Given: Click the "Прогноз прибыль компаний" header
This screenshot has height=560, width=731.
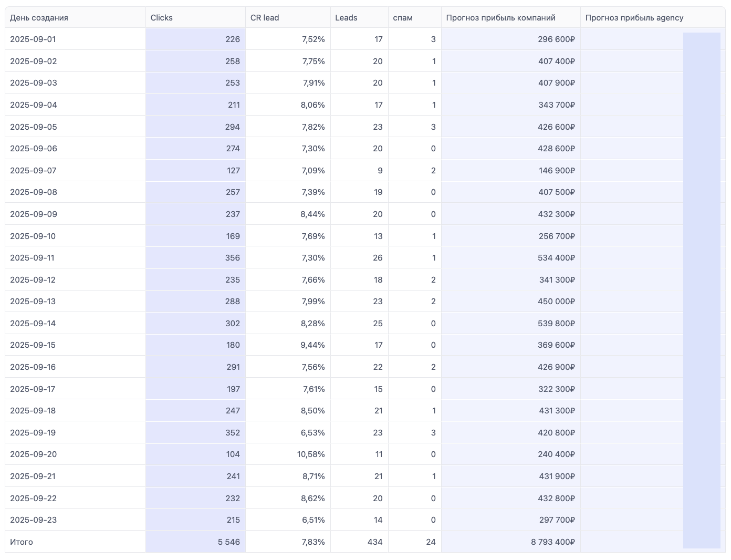Looking at the screenshot, I should pyautogui.click(x=500, y=18).
